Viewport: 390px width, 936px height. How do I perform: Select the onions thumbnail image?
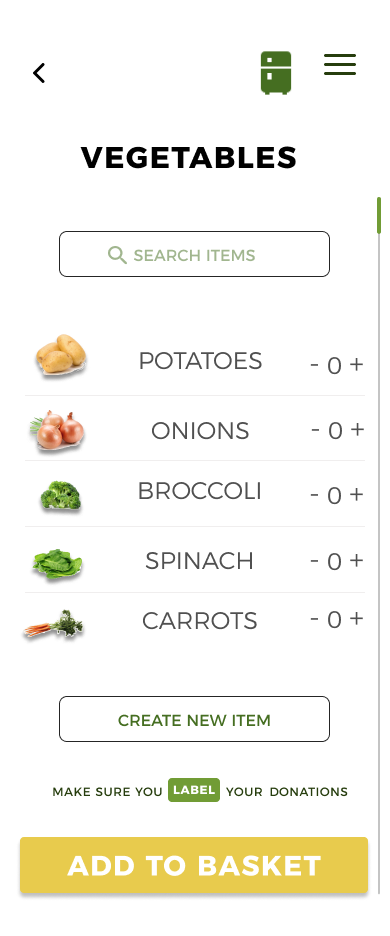click(x=57, y=431)
